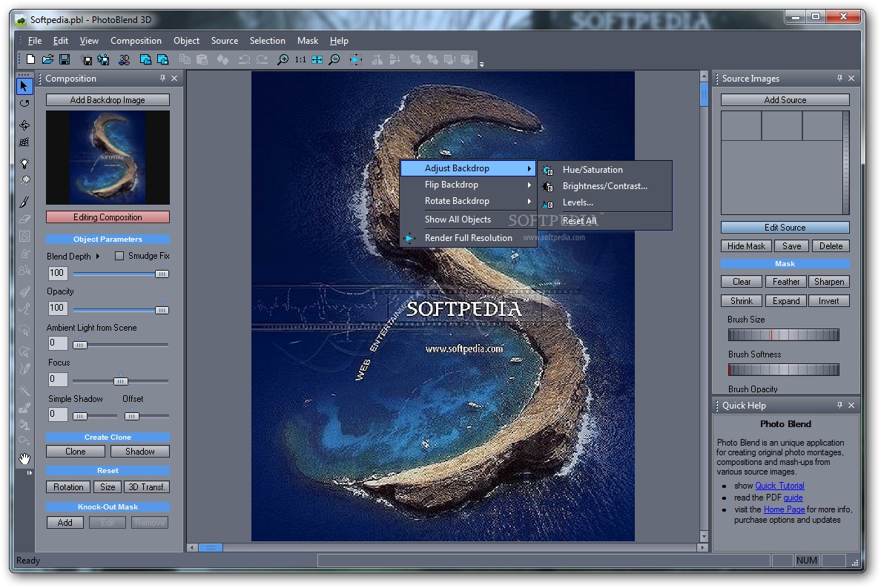
Task: Expand the toolbox with bottom arrow
Action: pyautogui.click(x=29, y=473)
